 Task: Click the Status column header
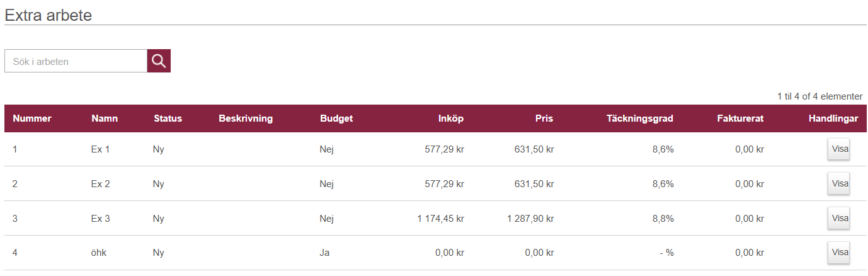tap(168, 118)
